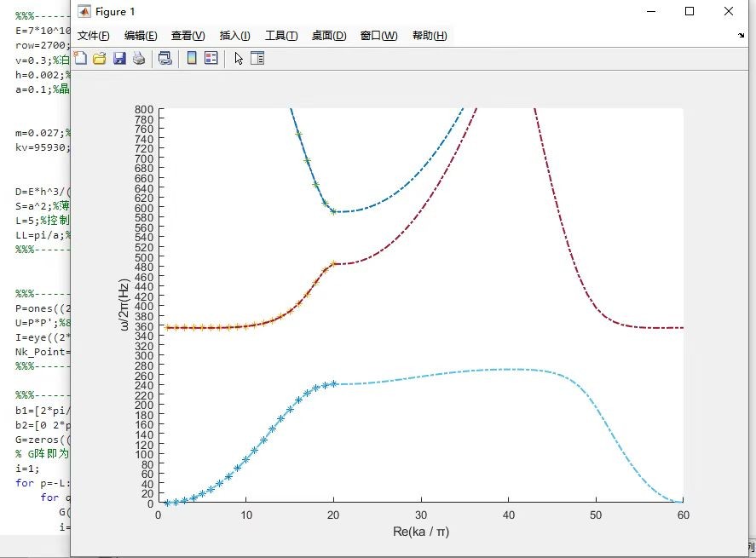
Task: Click the star marker at the upper curve minimum near 590 Hz
Action: pos(333,211)
